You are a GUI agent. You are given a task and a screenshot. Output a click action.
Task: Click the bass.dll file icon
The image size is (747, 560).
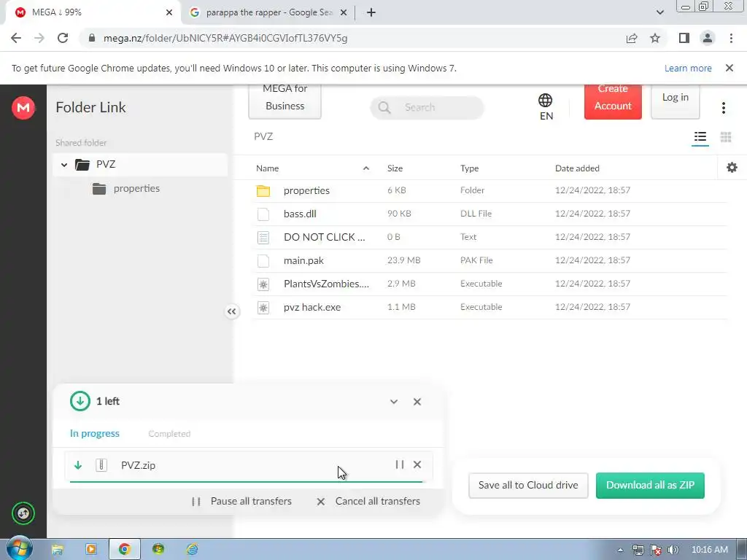pyautogui.click(x=263, y=214)
